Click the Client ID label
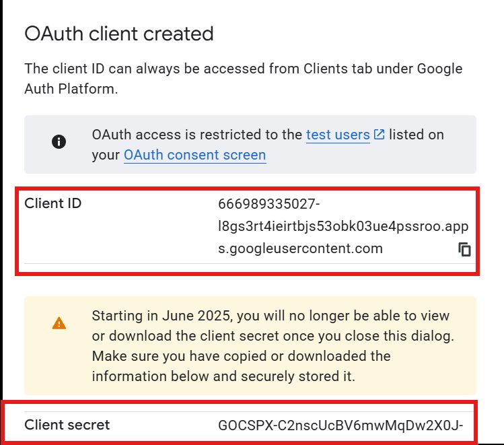The height and width of the screenshot is (445, 504). [x=53, y=203]
